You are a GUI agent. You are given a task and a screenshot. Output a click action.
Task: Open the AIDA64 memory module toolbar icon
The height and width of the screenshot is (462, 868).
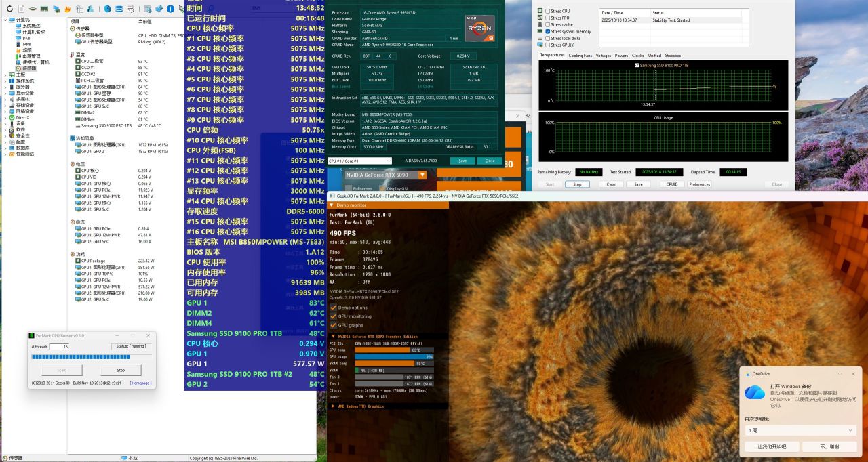[x=44, y=9]
